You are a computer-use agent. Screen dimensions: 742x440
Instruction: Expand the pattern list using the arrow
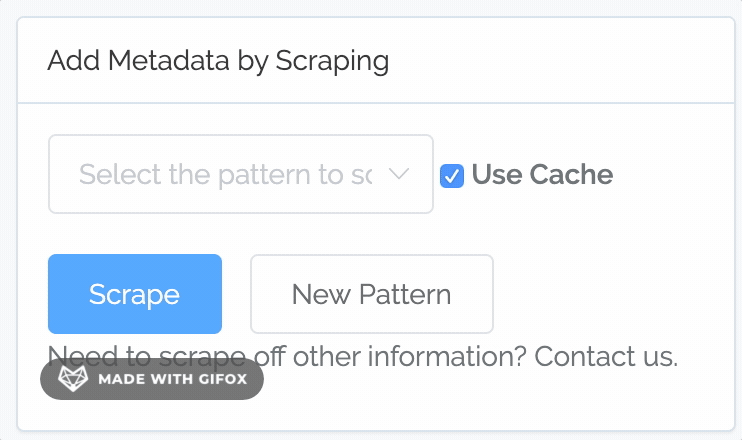coord(398,174)
